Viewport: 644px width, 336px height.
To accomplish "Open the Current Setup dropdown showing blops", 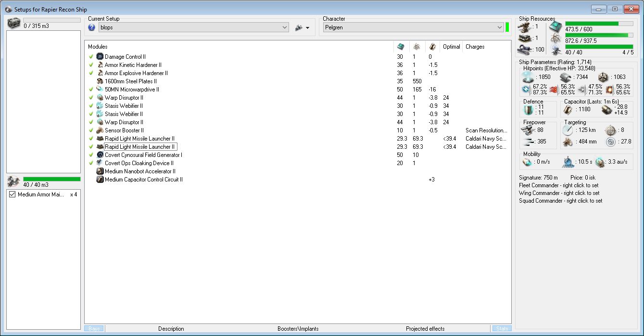I will click(x=193, y=28).
